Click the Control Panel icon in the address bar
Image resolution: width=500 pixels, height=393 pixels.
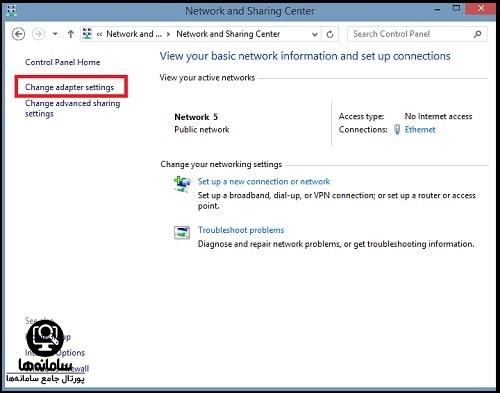tap(87, 34)
